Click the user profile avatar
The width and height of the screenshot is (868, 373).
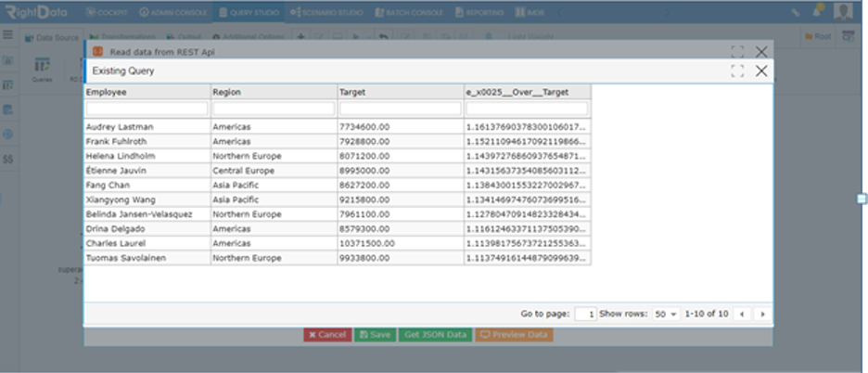(x=843, y=12)
